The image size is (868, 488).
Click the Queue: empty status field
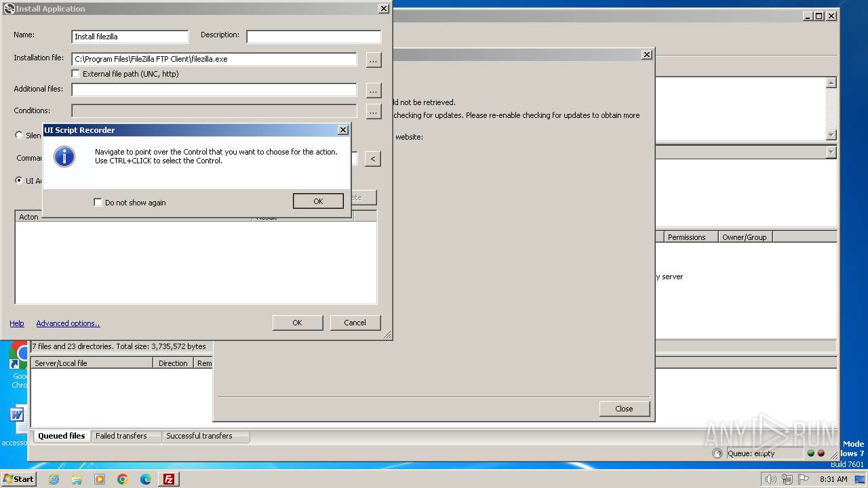(x=765, y=453)
